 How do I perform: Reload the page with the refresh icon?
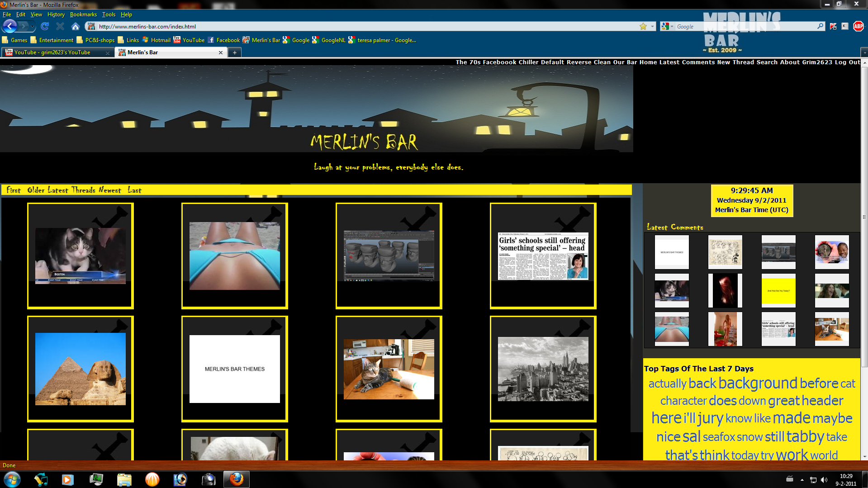[44, 26]
